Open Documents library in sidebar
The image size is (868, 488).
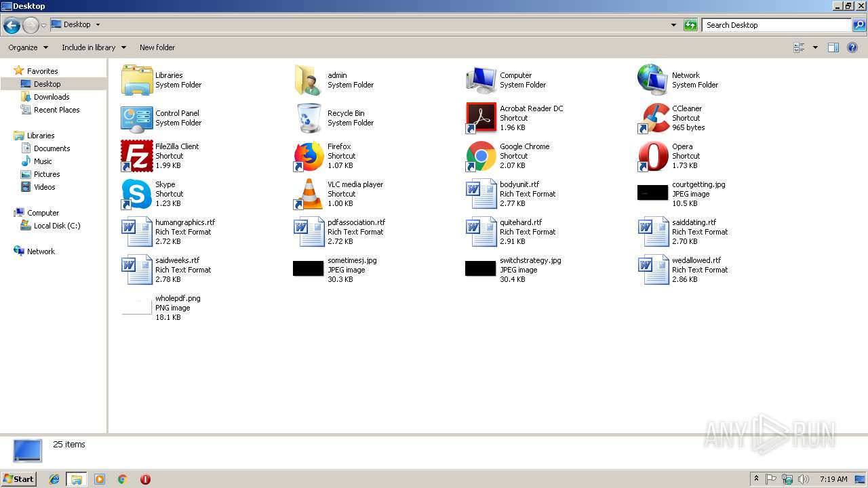click(x=52, y=148)
